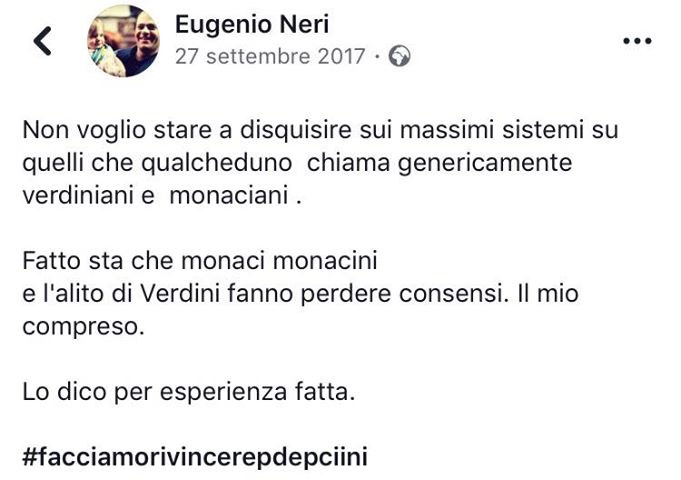
Task: Click the back arrow chevron
Action: (42, 41)
